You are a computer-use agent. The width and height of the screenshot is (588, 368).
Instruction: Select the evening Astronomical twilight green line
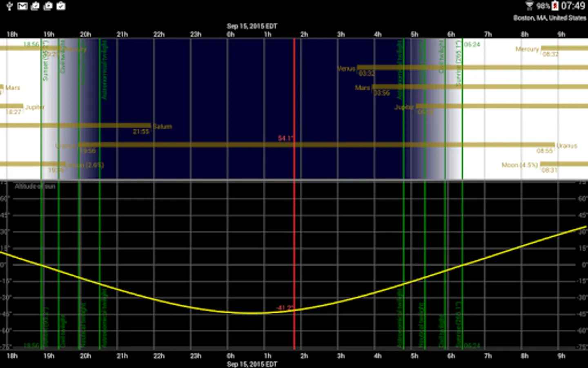pyautogui.click(x=100, y=194)
